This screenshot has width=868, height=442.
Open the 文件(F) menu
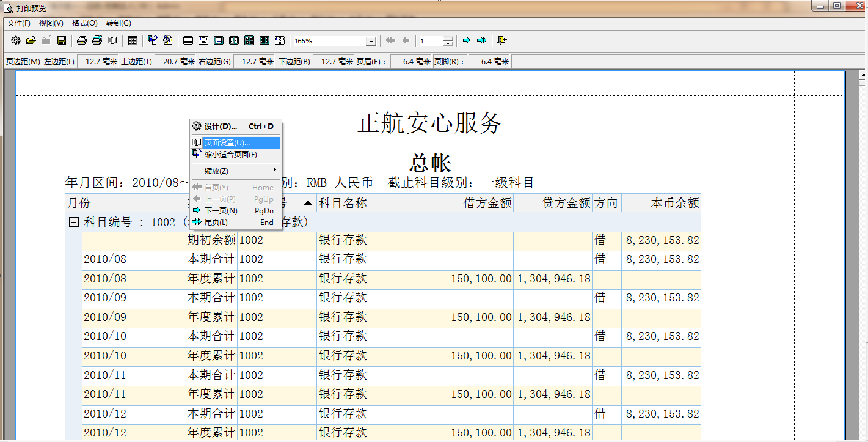click(19, 23)
